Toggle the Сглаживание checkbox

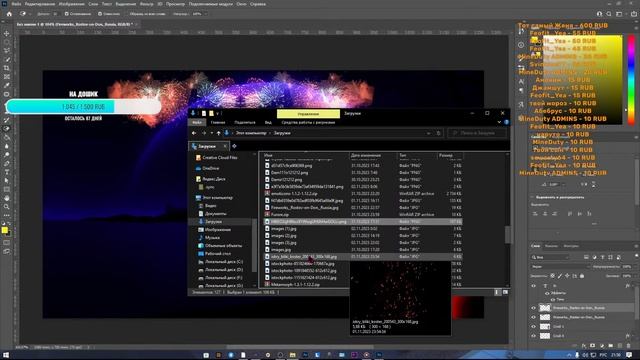(x=66, y=13)
